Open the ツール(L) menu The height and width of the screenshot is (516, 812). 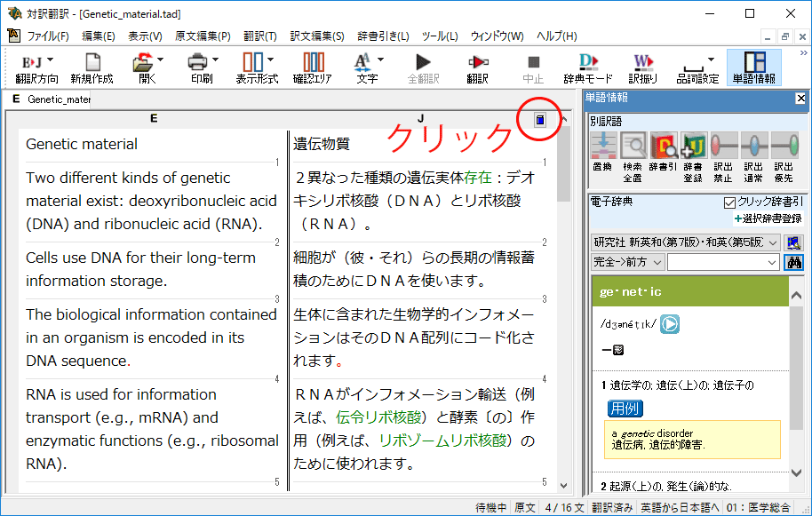pos(440,36)
